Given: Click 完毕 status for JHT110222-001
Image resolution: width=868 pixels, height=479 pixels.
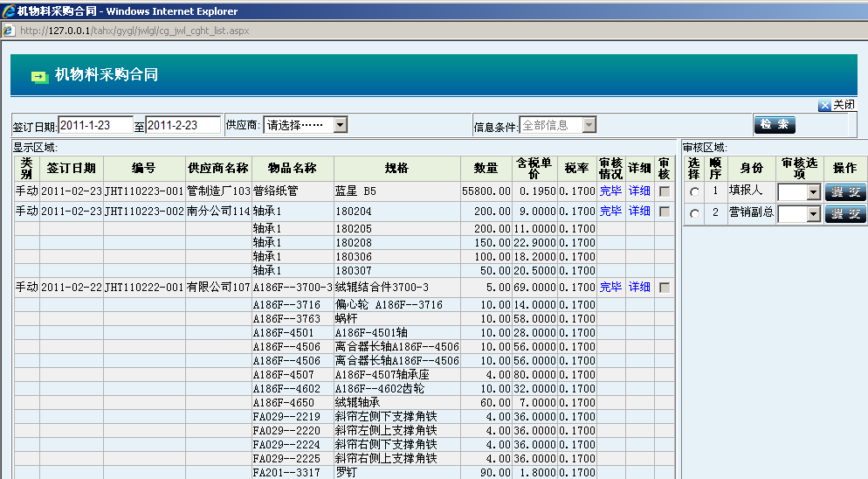Looking at the screenshot, I should coord(610,287).
